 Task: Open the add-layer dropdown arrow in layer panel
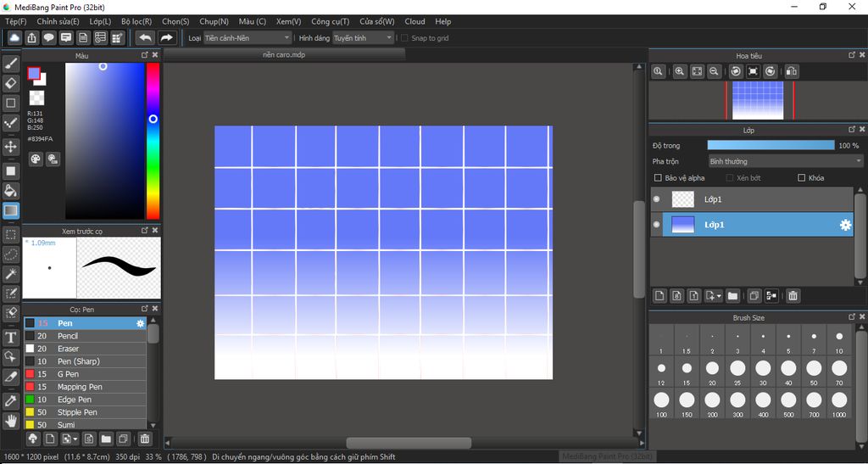(x=719, y=296)
